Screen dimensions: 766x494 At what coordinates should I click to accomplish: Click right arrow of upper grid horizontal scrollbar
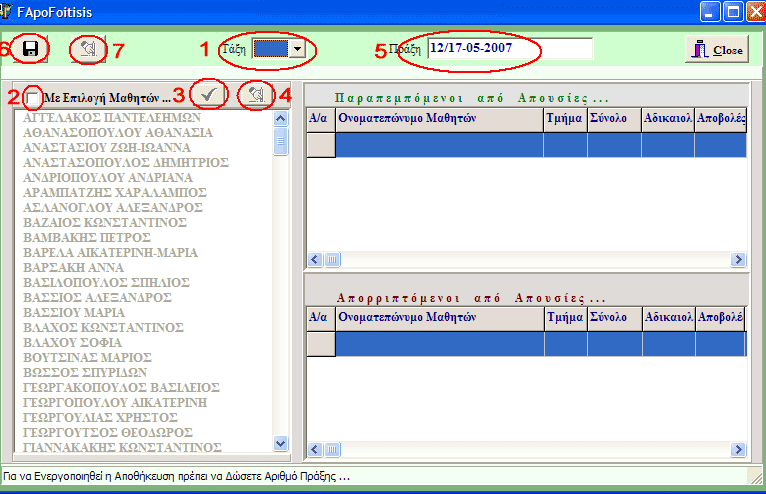(738, 259)
